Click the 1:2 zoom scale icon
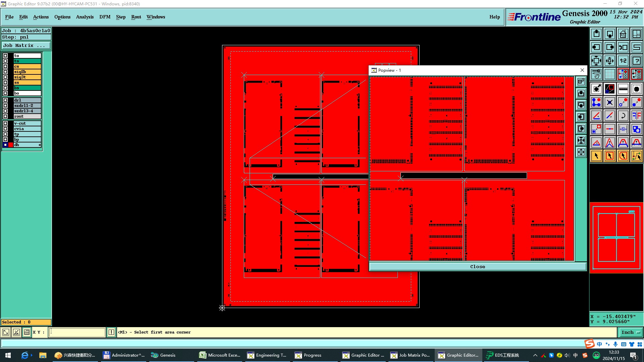This screenshot has height=362, width=644. pyautogui.click(x=623, y=61)
